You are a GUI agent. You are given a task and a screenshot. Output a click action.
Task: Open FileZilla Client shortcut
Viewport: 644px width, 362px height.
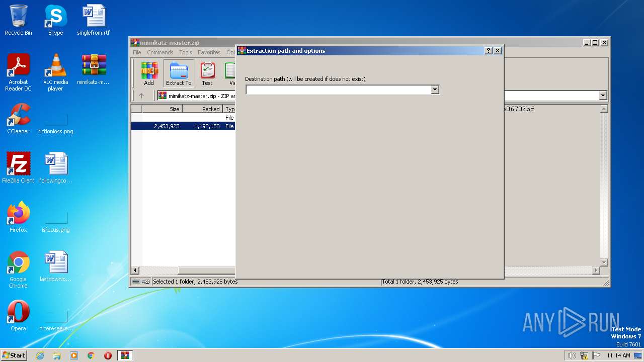pos(18,168)
